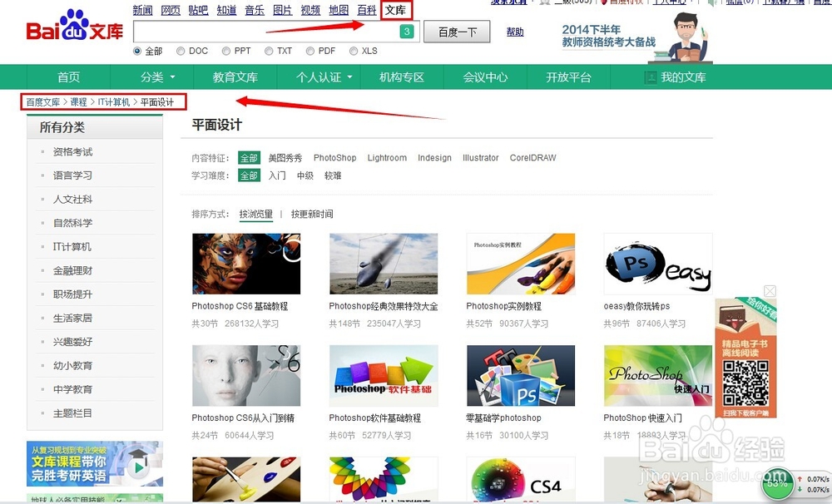The image size is (832, 504).
Task: Filter content by 美图秀秀
Action: (285, 158)
